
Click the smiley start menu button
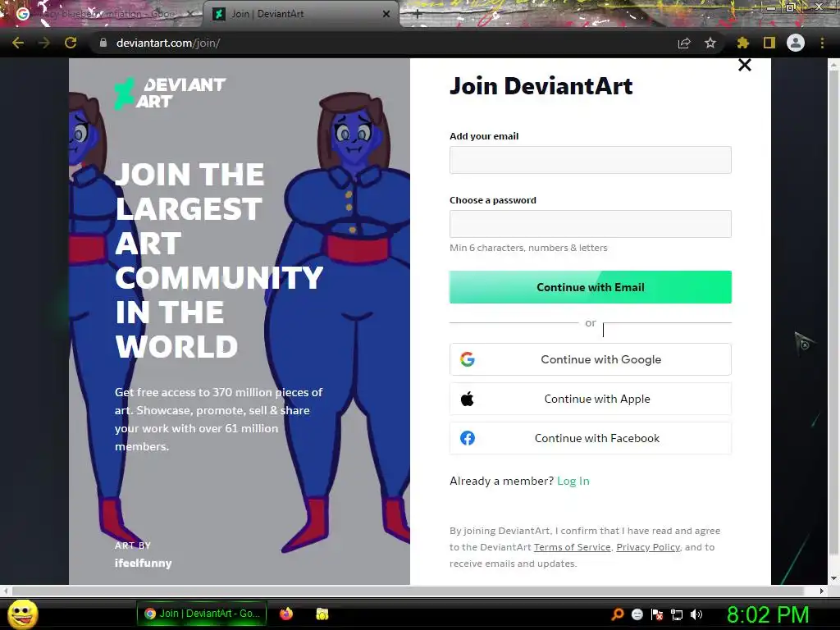point(22,614)
